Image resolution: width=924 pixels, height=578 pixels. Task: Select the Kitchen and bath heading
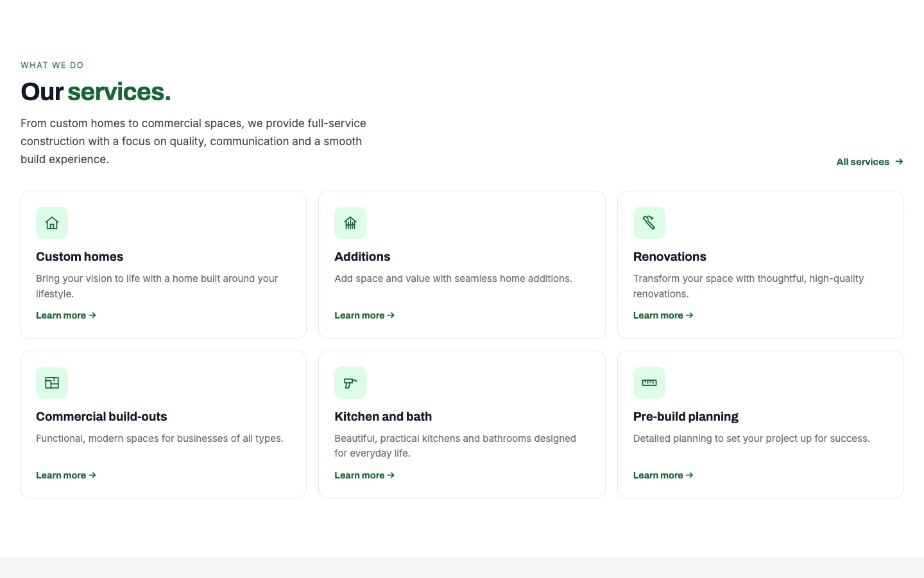tap(383, 417)
